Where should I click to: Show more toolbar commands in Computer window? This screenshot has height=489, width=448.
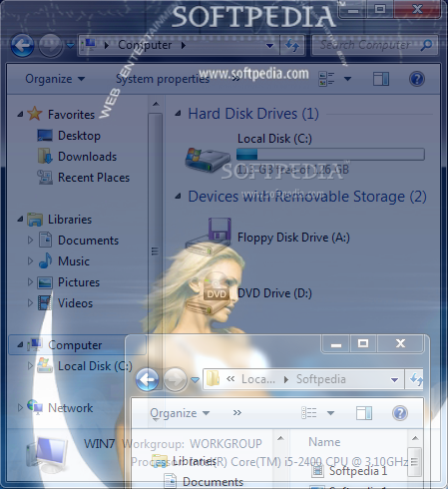pos(236,79)
